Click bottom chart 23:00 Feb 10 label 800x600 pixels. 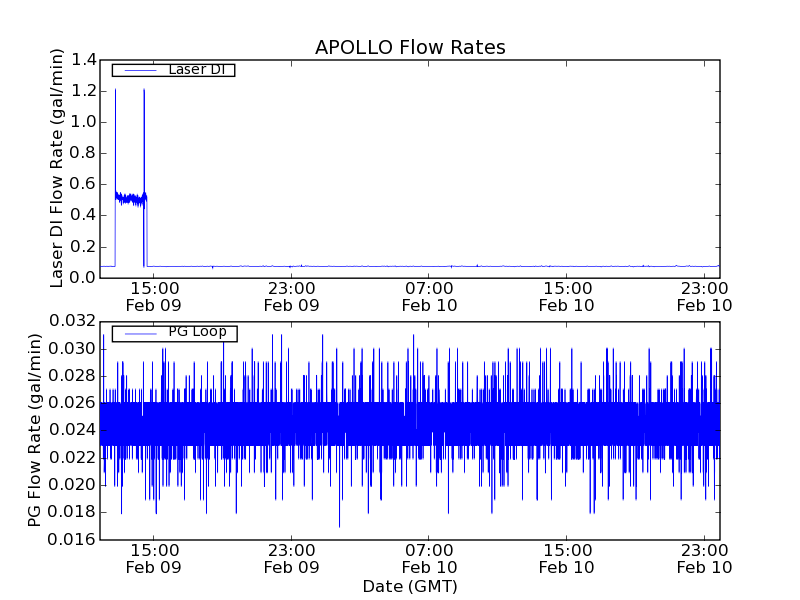(705, 559)
